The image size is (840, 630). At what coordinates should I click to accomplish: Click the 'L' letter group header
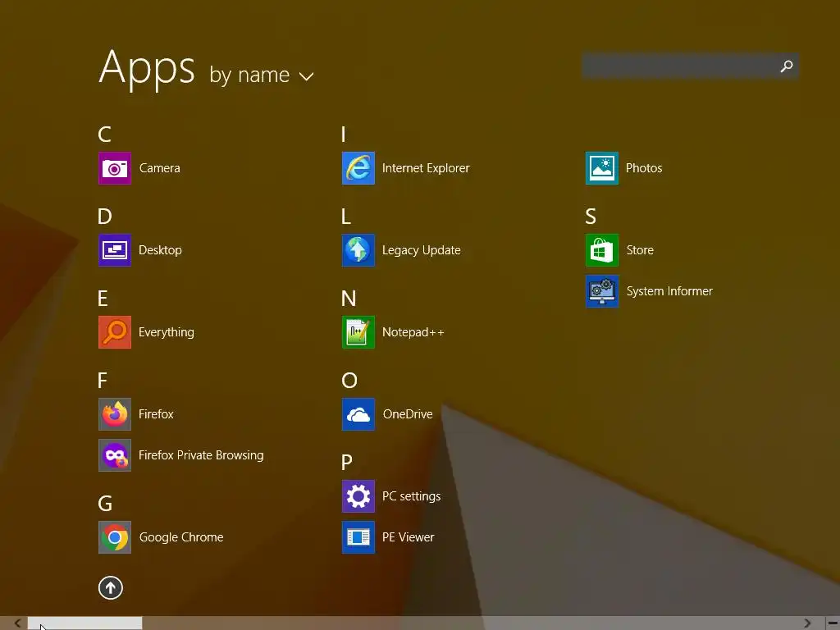coord(346,217)
